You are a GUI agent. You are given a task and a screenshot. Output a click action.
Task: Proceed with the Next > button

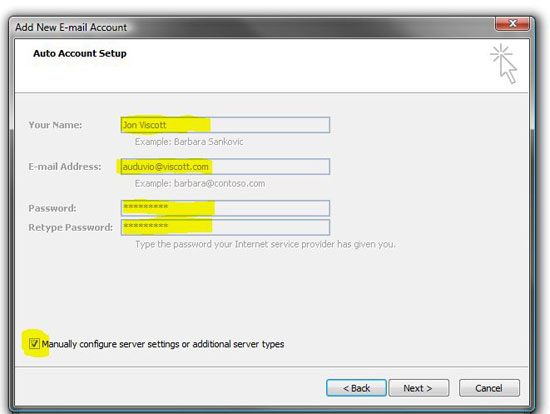coord(418,388)
